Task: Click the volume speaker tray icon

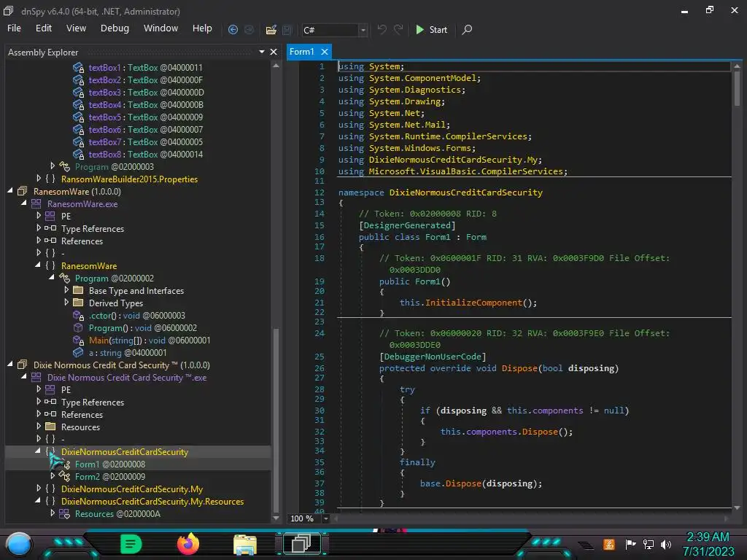Action: pos(667,544)
